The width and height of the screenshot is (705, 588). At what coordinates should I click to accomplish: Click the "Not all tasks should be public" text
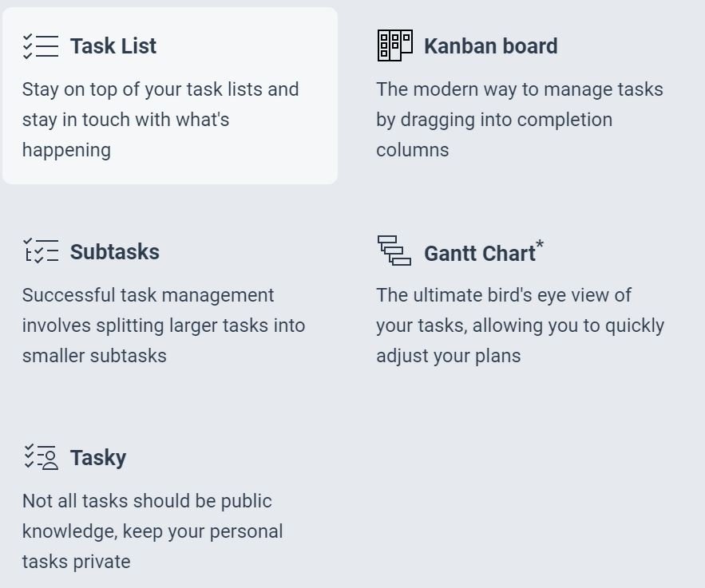click(x=147, y=501)
